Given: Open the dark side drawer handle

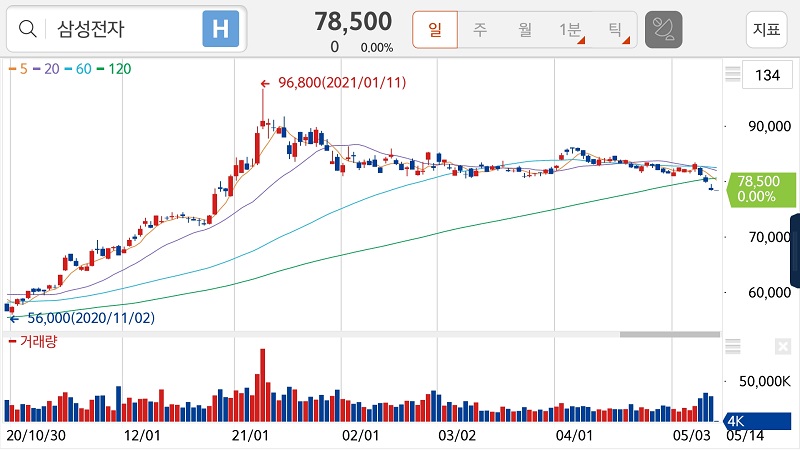Looking at the screenshot, I should pyautogui.click(x=795, y=251).
